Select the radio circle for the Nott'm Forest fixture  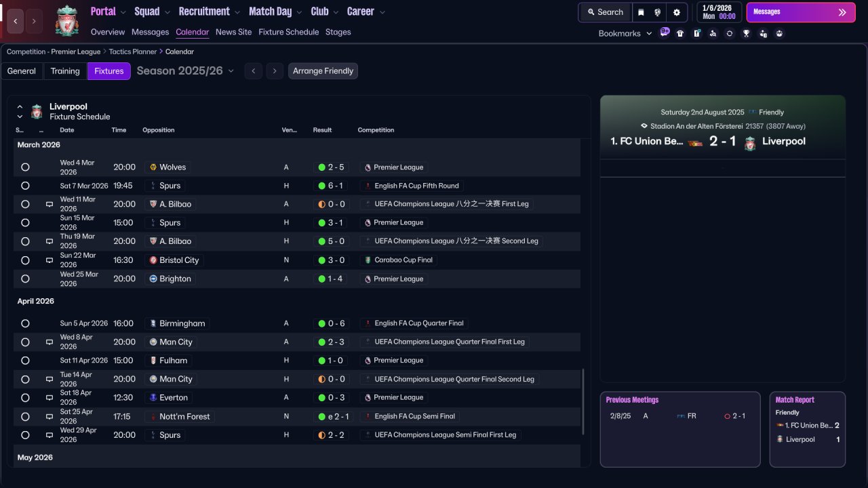pyautogui.click(x=25, y=417)
